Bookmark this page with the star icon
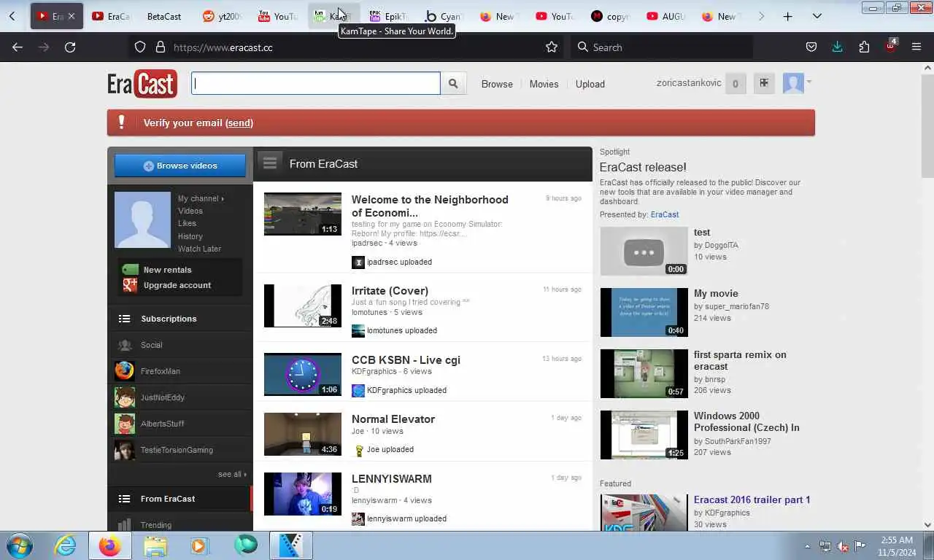Viewport: 934px width, 560px height. click(x=552, y=47)
